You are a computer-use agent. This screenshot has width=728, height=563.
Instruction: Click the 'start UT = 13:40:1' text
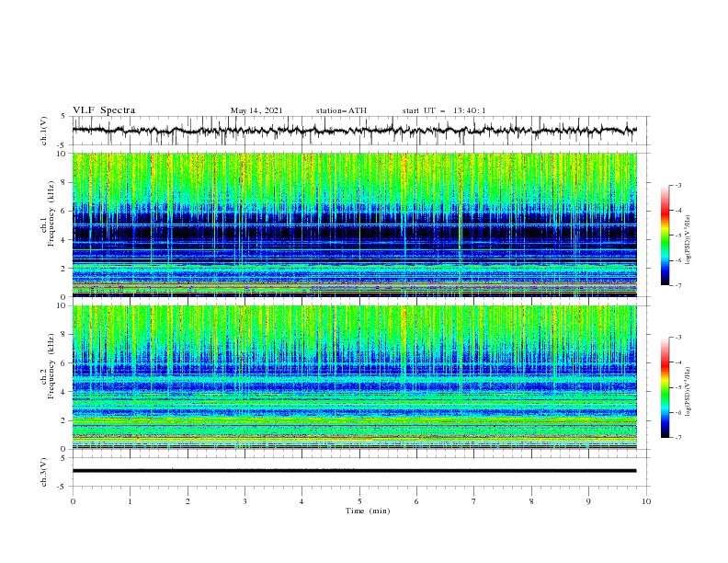click(x=444, y=110)
